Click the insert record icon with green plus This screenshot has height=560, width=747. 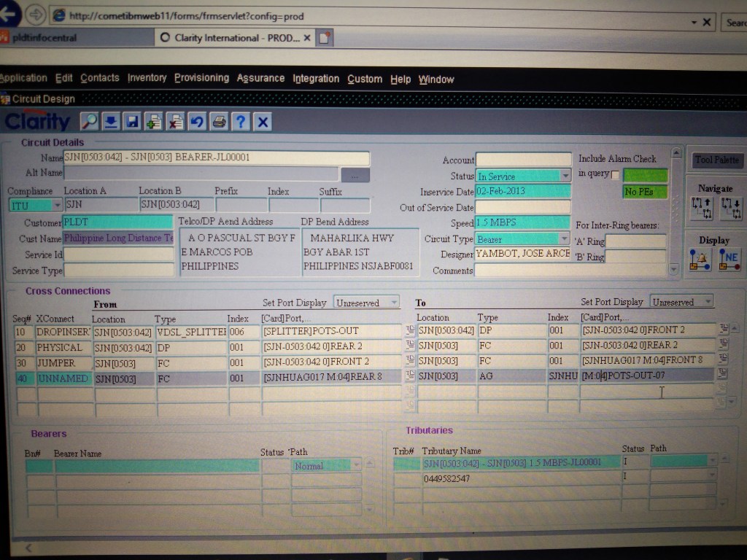(154, 121)
